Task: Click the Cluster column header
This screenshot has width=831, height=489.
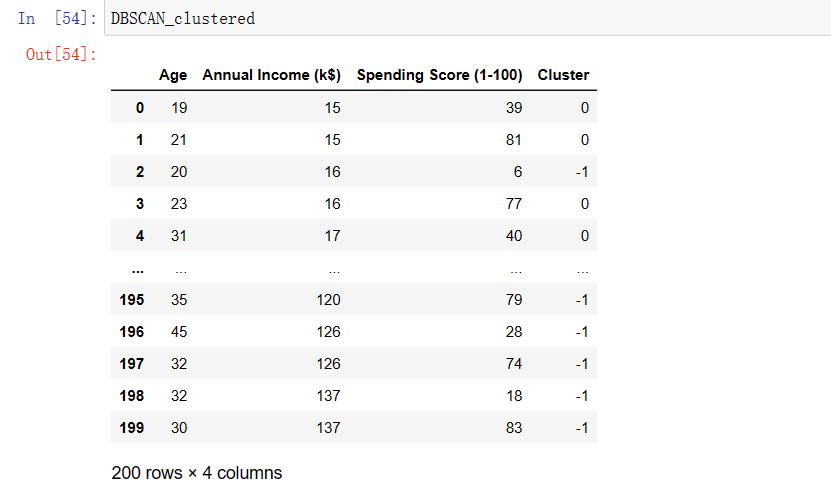Action: (563, 75)
